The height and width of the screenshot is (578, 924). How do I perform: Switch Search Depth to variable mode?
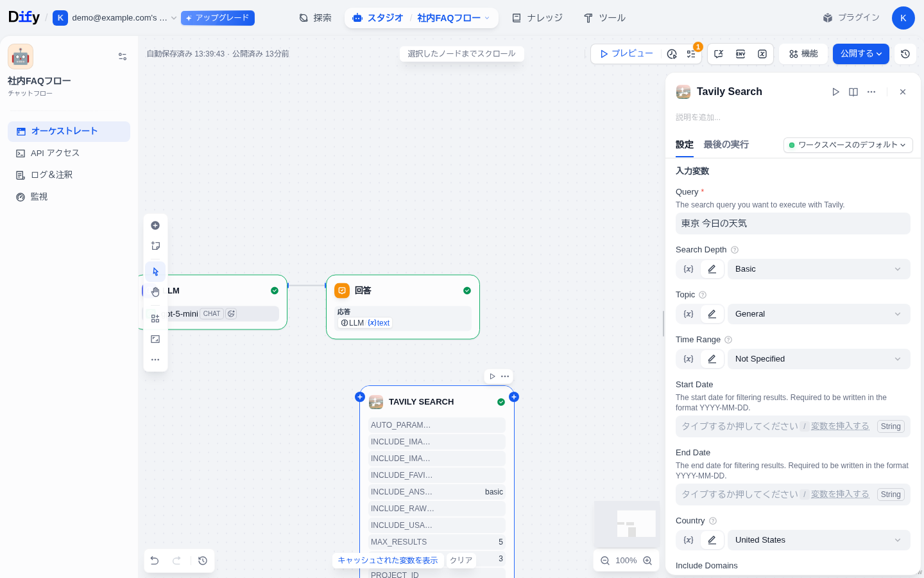click(689, 269)
